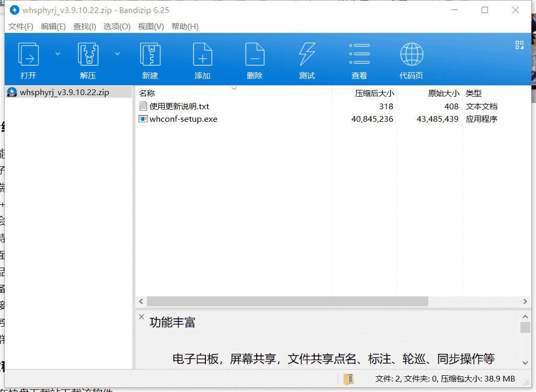Open the 选项(O) menu
536x392 pixels.
point(117,27)
